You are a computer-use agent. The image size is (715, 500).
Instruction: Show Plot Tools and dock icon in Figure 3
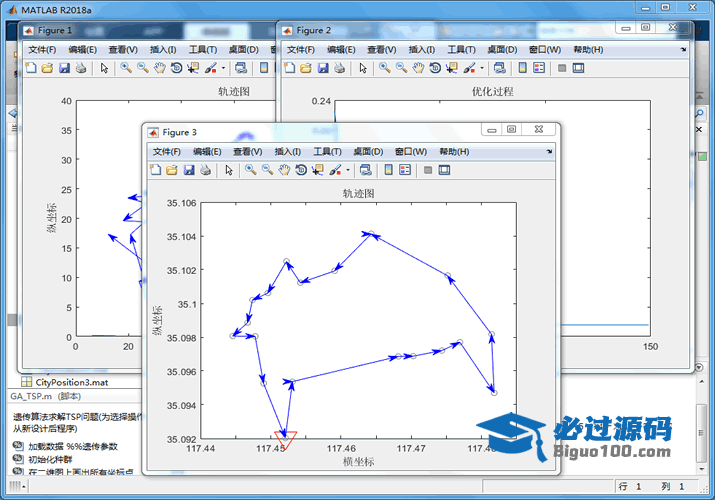point(444,170)
